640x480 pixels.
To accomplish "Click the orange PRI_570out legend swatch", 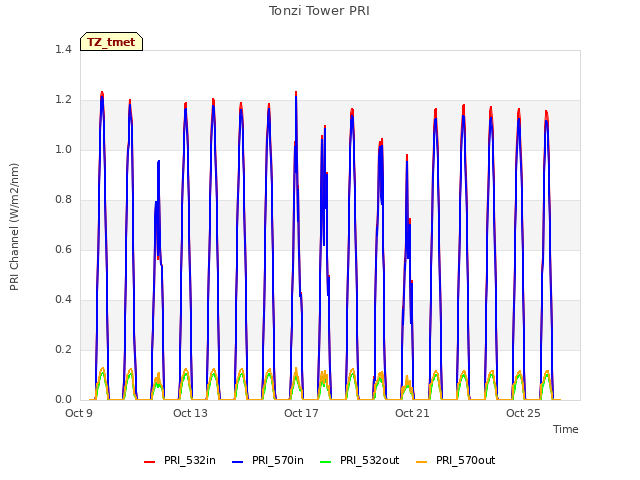I will pyautogui.click(x=421, y=462).
